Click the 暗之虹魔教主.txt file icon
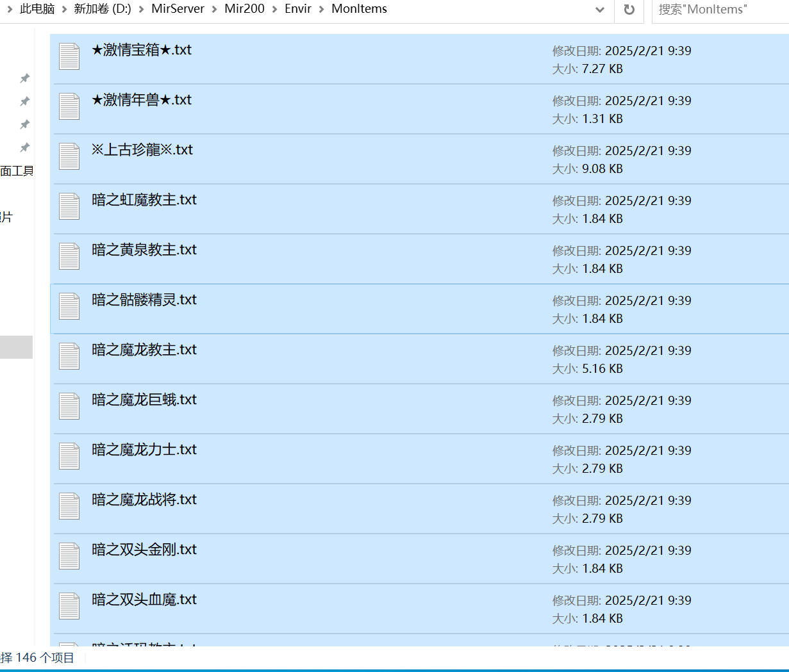Viewport: 789px width, 672px height. pos(69,206)
